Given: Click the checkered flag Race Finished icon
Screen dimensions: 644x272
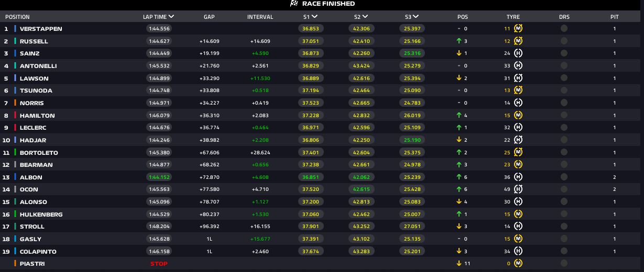Looking at the screenshot, I should click(x=294, y=4).
